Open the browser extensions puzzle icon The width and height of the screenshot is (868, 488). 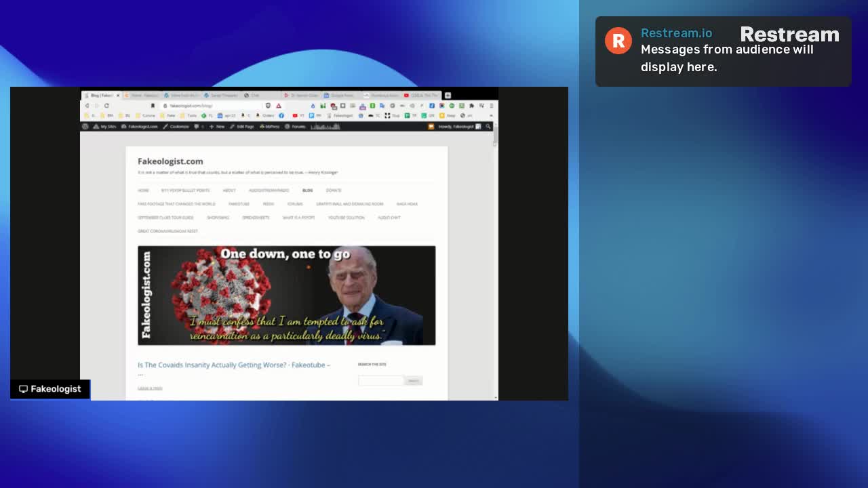tap(471, 106)
